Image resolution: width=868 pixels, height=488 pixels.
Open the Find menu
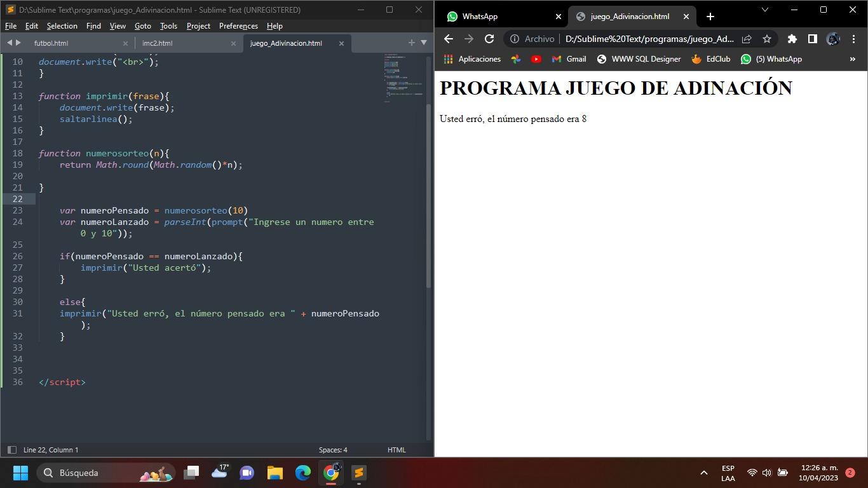(x=93, y=26)
